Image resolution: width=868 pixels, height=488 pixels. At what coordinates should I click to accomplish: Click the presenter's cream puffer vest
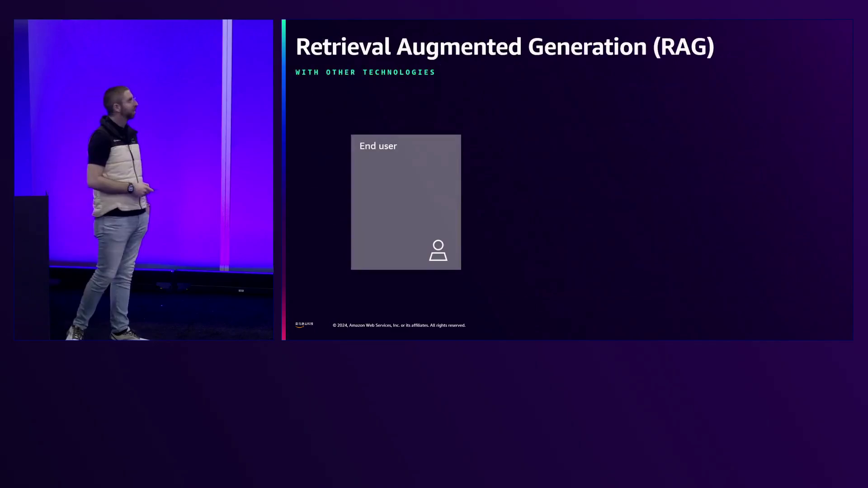118,176
